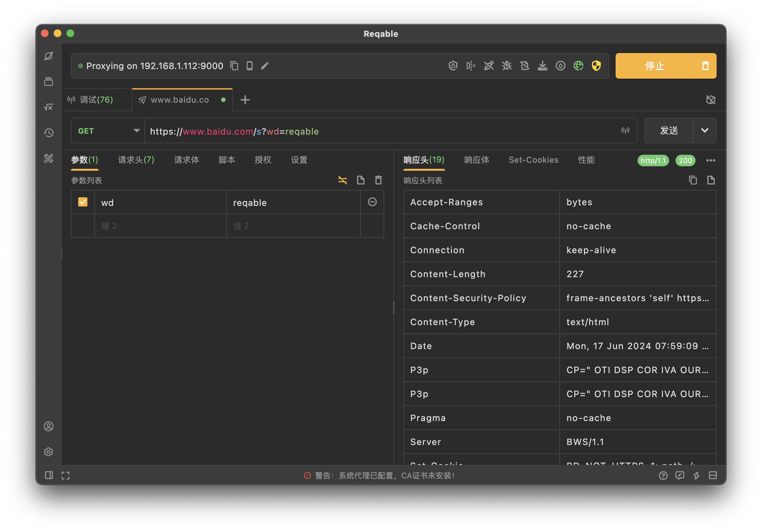Viewport: 762px width, 532px height.
Task: Toggle the script bug icon
Action: tap(507, 66)
